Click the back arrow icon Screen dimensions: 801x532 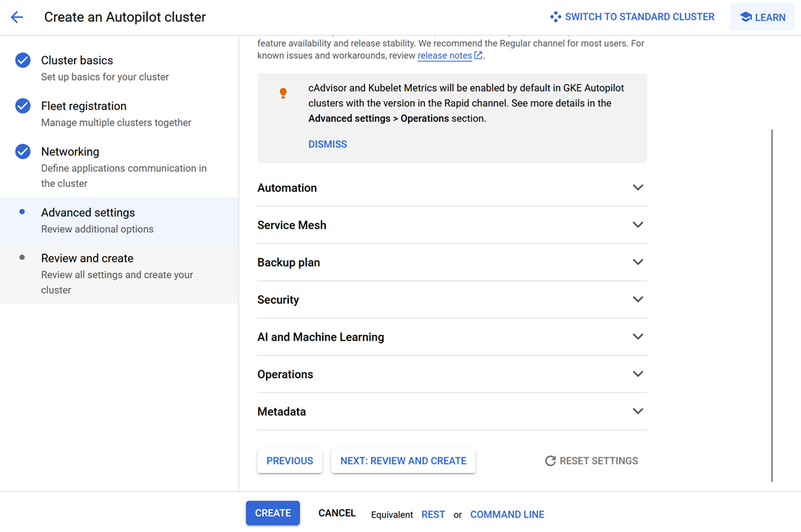pos(17,17)
